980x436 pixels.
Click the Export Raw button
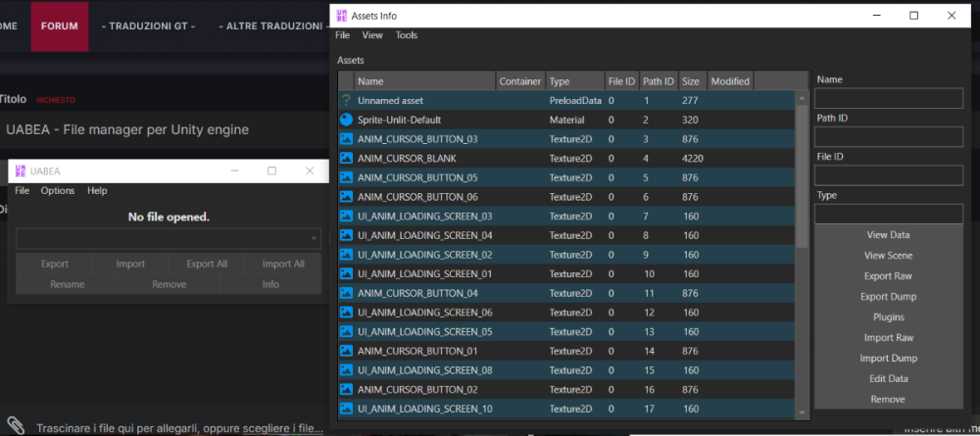pos(888,276)
